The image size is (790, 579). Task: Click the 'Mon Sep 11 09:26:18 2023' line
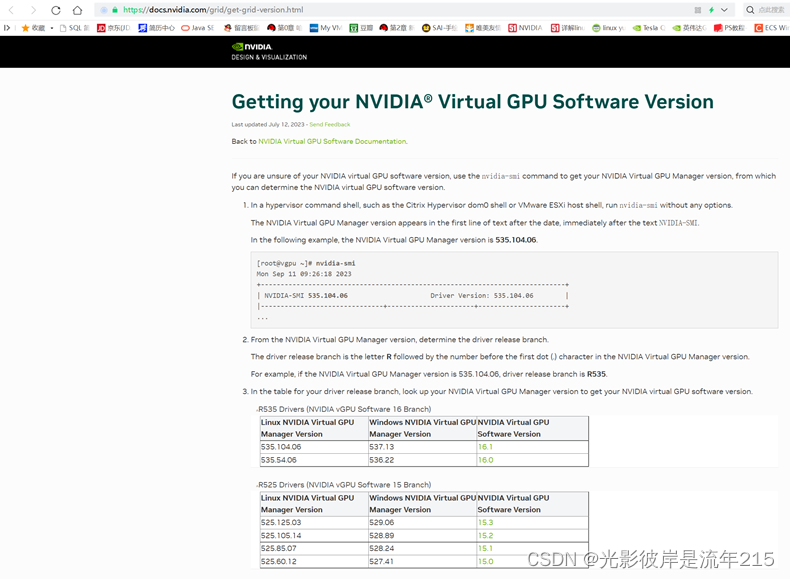(x=304, y=274)
